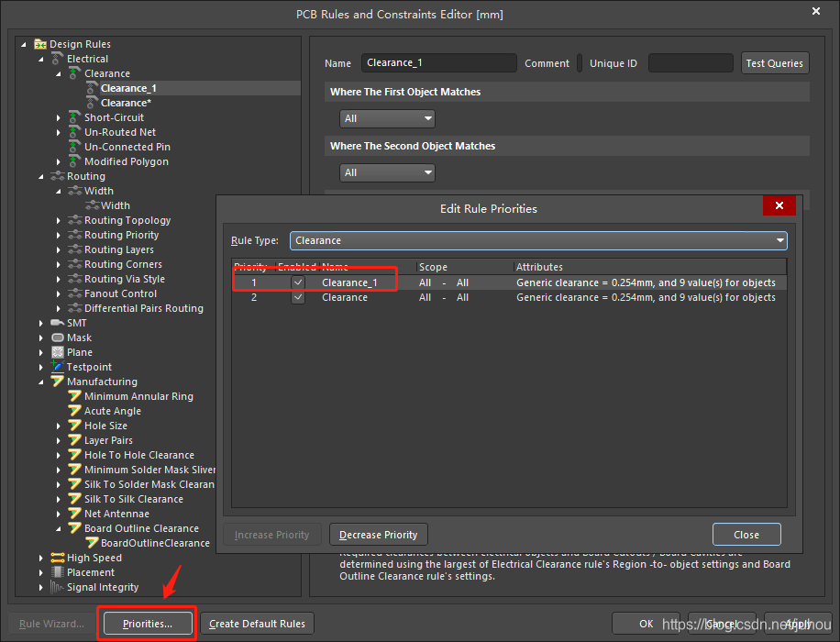The width and height of the screenshot is (840, 642).
Task: Click the Priorities button
Action: click(148, 624)
